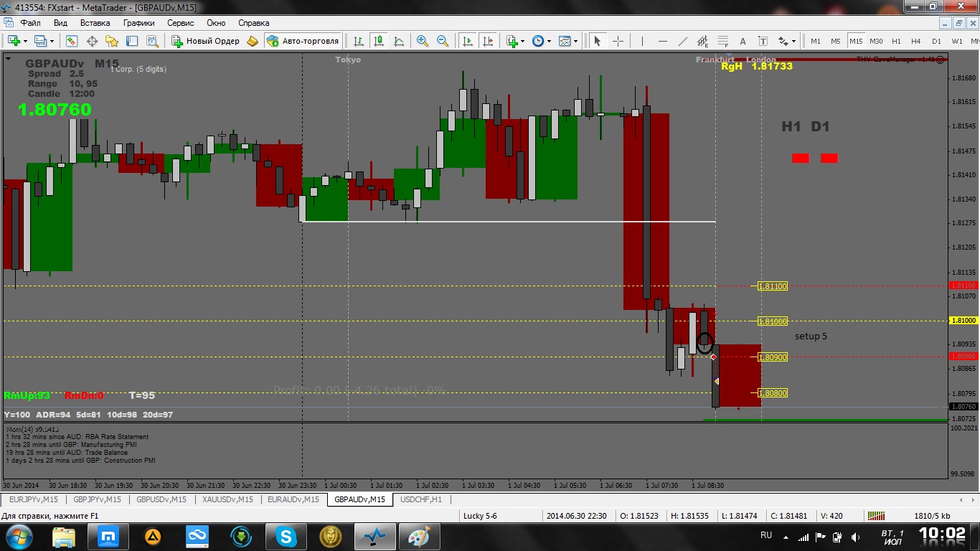The image size is (980, 551).
Task: Open Windows Explorer from the taskbar
Action: pos(64,536)
